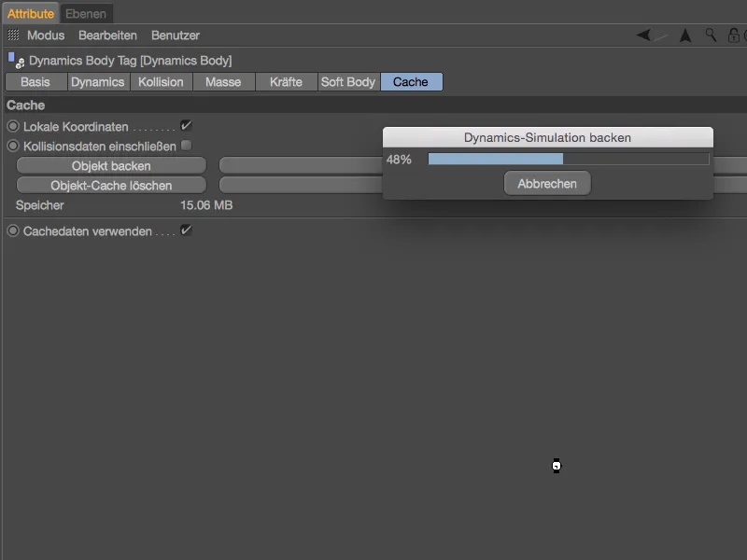Screen dimensions: 747x560
Task: Select the Kräfte tab
Action: [x=287, y=82]
